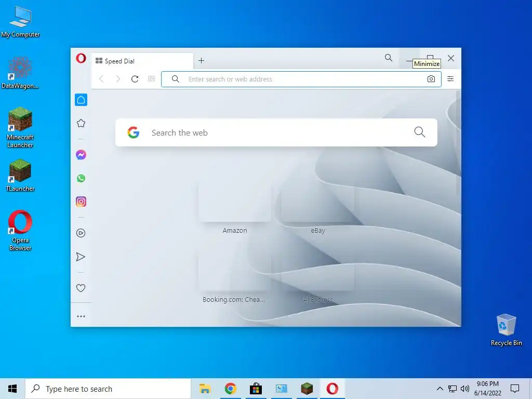This screenshot has width=532, height=399.
Task: Click the Search the web box
Action: pos(276,132)
